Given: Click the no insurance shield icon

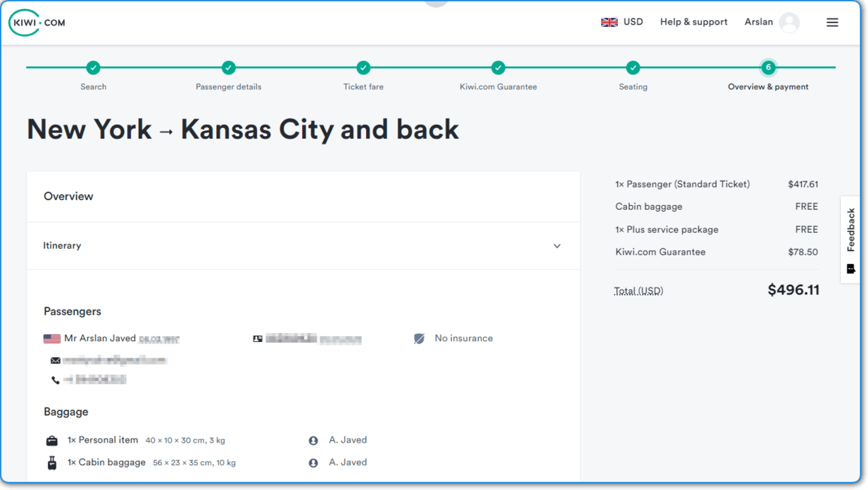Looking at the screenshot, I should click(x=419, y=338).
